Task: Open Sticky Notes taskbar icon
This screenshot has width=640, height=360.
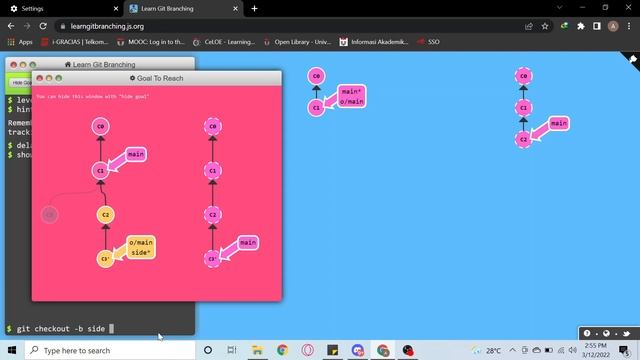Action: [x=333, y=350]
